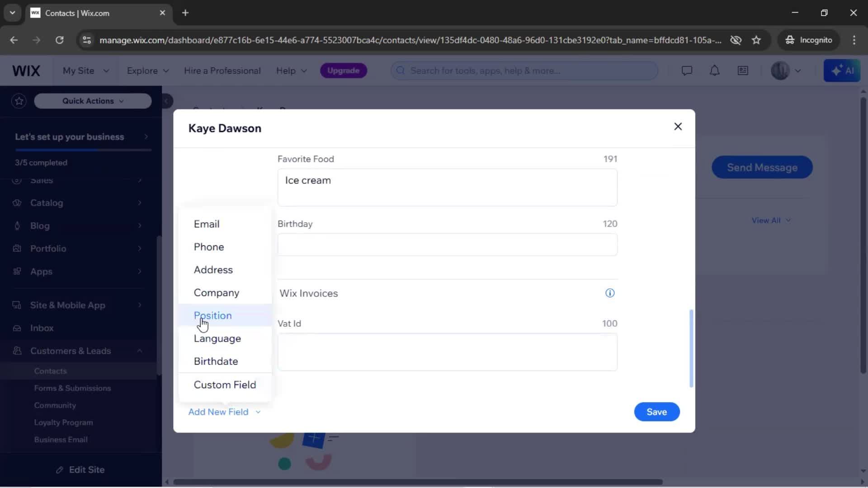Choose Address from the field list

coord(225,270)
